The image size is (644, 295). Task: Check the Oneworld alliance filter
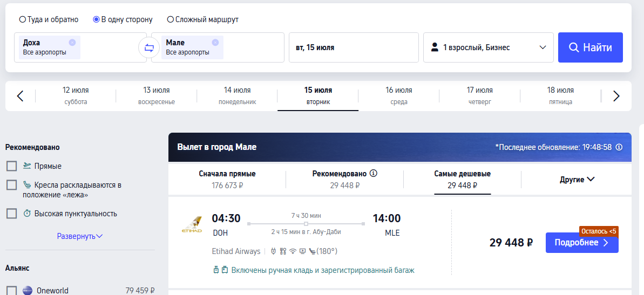11,291
